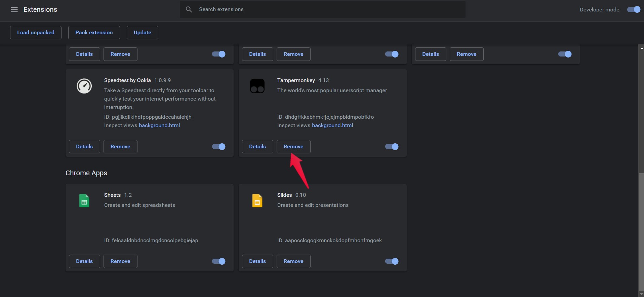Click the Speedtest by Ookla 1.0.9.9 title
This screenshot has height=297, width=644.
pyautogui.click(x=137, y=80)
